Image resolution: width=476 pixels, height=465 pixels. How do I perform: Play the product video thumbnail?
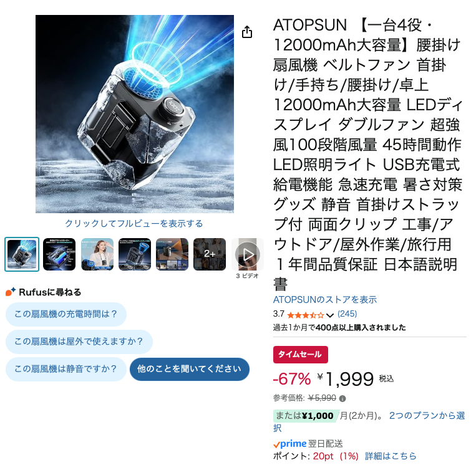coord(248,254)
